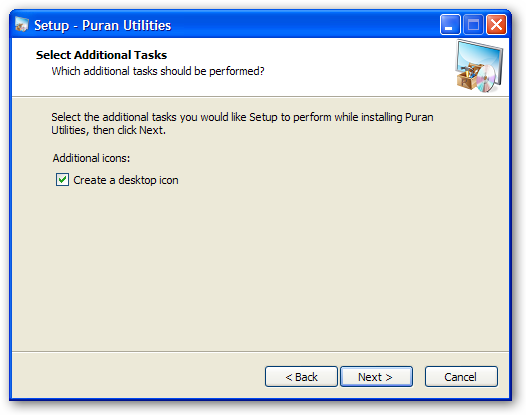Minimize the Setup window

(450, 25)
